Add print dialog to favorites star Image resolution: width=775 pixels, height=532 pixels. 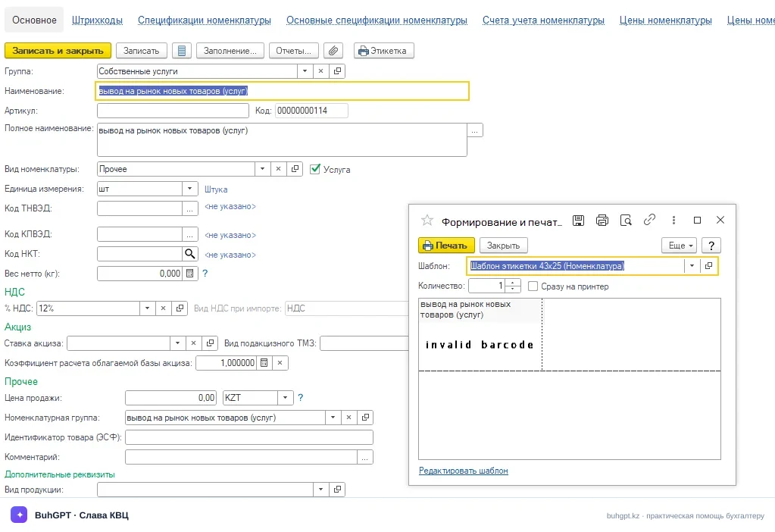(x=427, y=221)
